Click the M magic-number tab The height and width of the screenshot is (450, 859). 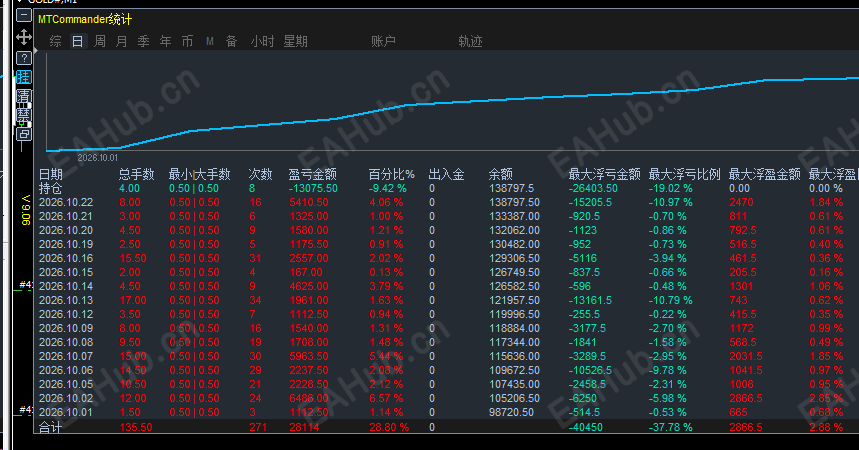[x=210, y=41]
